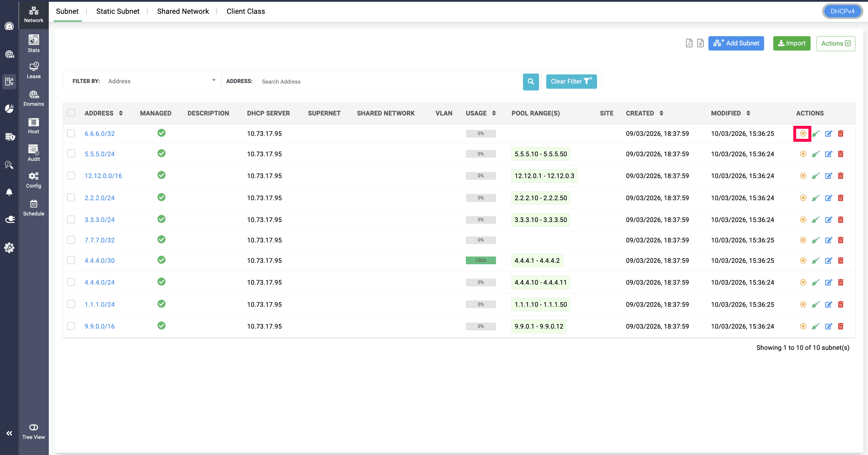868x455 pixels.
Task: Delete the 5.5.5.0/24 subnet
Action: (840, 154)
